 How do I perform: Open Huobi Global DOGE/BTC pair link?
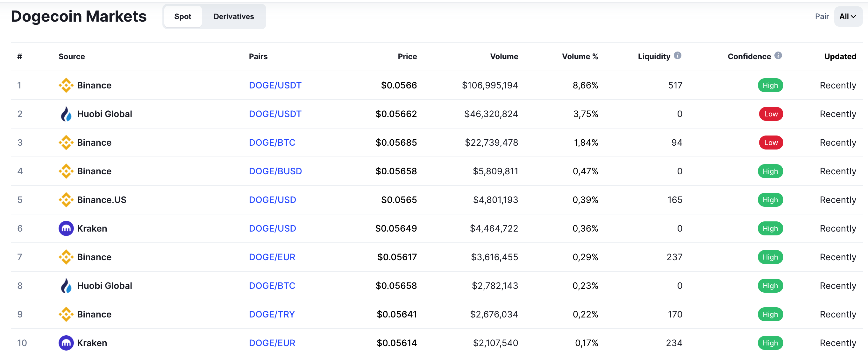tap(272, 285)
